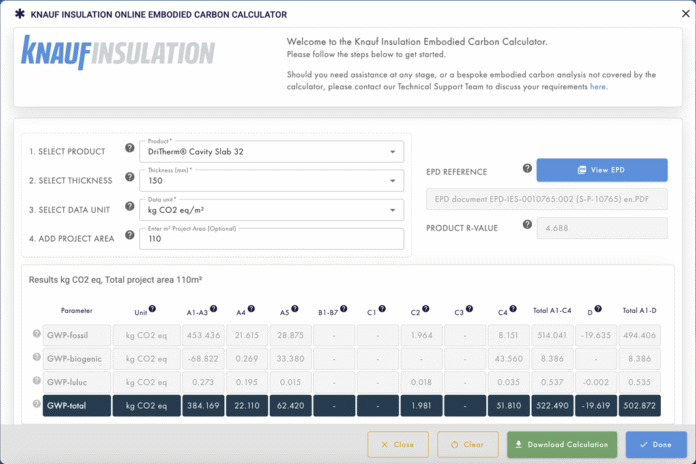Click the asterisk icon in dialog title
This screenshot has height=464, width=696.
tap(20, 14)
